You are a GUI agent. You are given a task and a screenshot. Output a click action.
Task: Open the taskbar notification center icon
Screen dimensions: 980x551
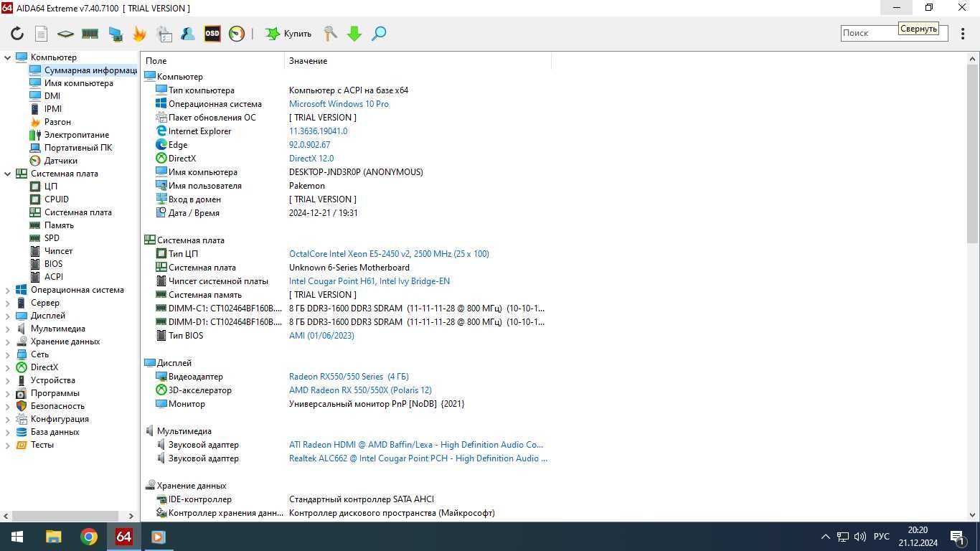point(958,537)
